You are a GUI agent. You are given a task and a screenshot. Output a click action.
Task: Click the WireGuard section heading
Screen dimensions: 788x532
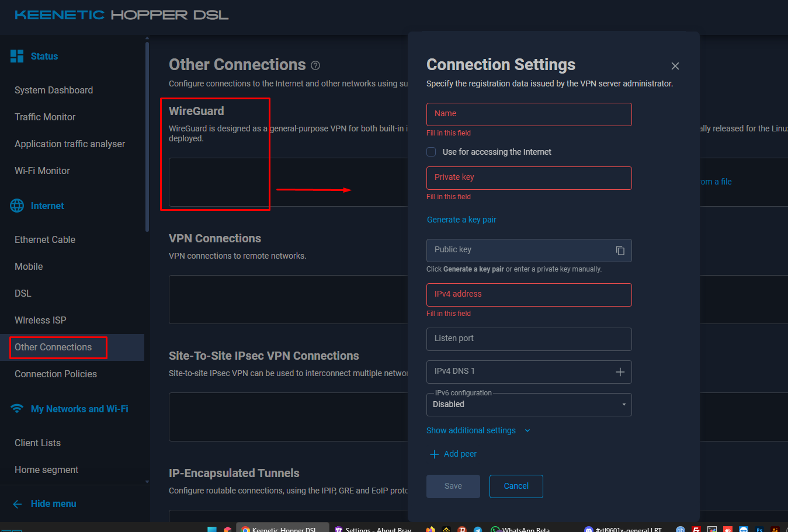[196, 111]
